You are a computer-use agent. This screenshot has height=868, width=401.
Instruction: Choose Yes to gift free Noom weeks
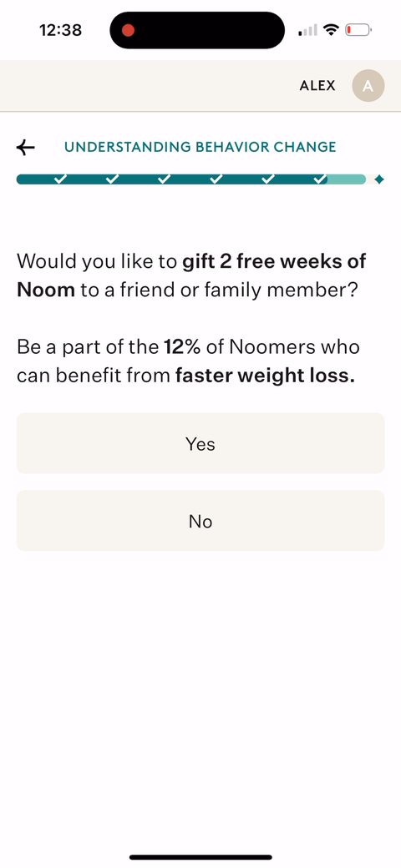200,443
